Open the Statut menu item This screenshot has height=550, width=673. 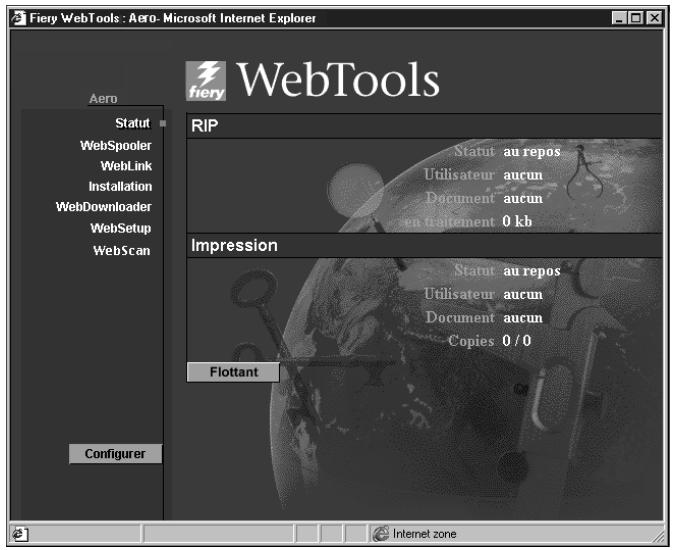[133, 123]
